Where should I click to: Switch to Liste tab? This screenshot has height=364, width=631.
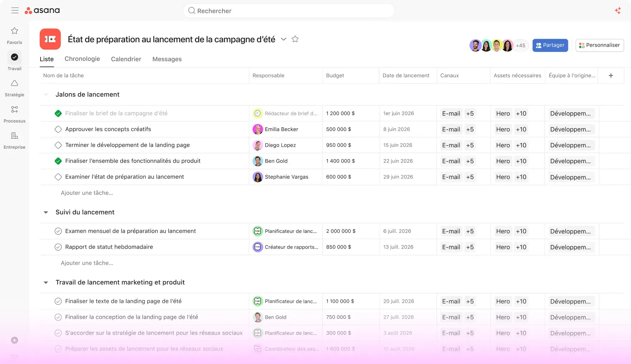click(x=47, y=59)
